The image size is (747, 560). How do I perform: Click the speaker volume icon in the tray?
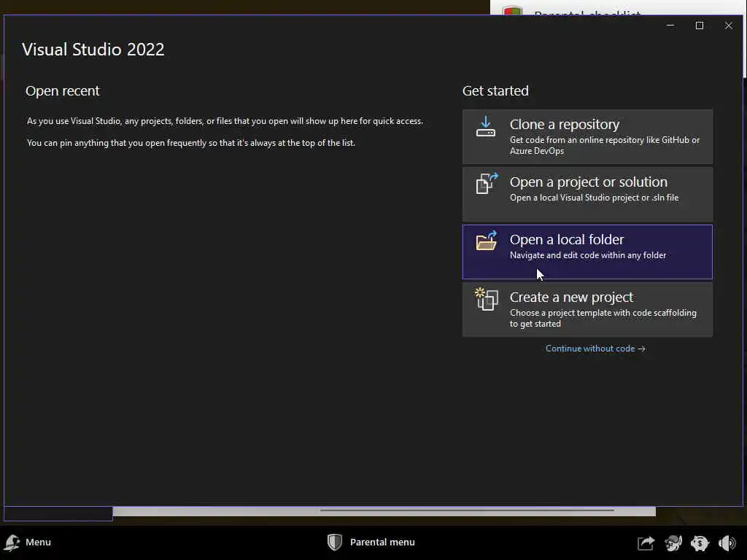pos(727,542)
